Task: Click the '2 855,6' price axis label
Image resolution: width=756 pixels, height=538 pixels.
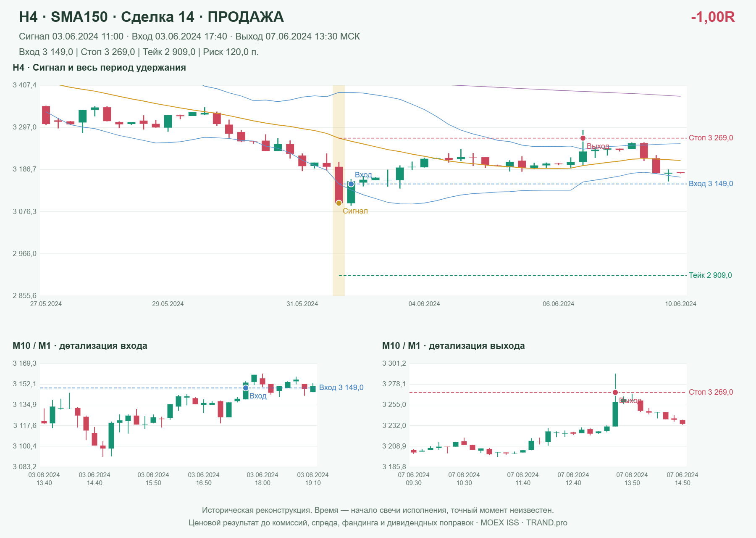Action: click(24, 295)
